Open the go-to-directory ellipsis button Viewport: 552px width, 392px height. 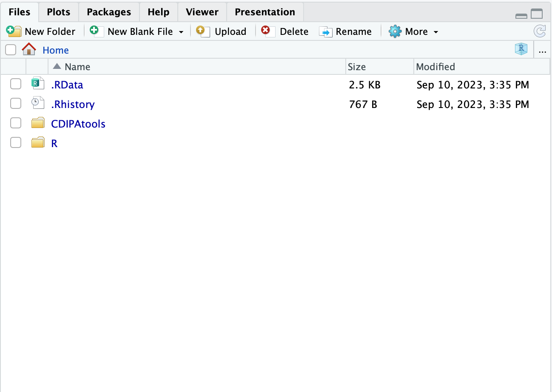[x=542, y=51]
